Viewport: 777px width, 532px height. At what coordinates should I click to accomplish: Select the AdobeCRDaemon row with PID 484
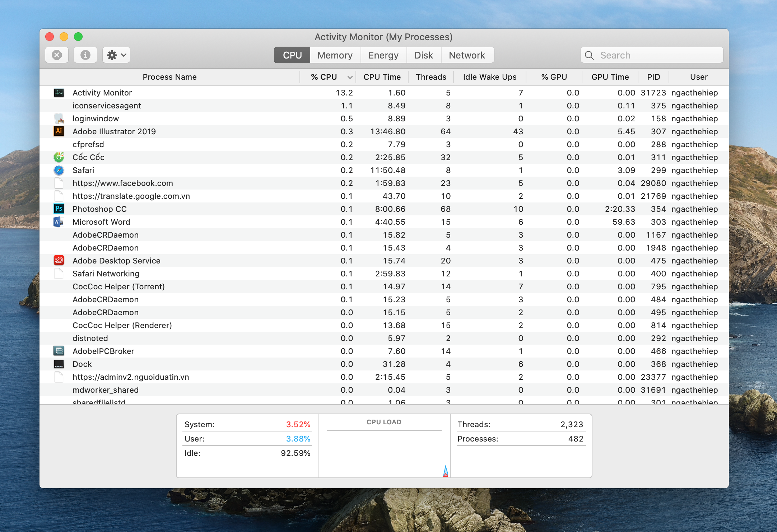pos(384,299)
